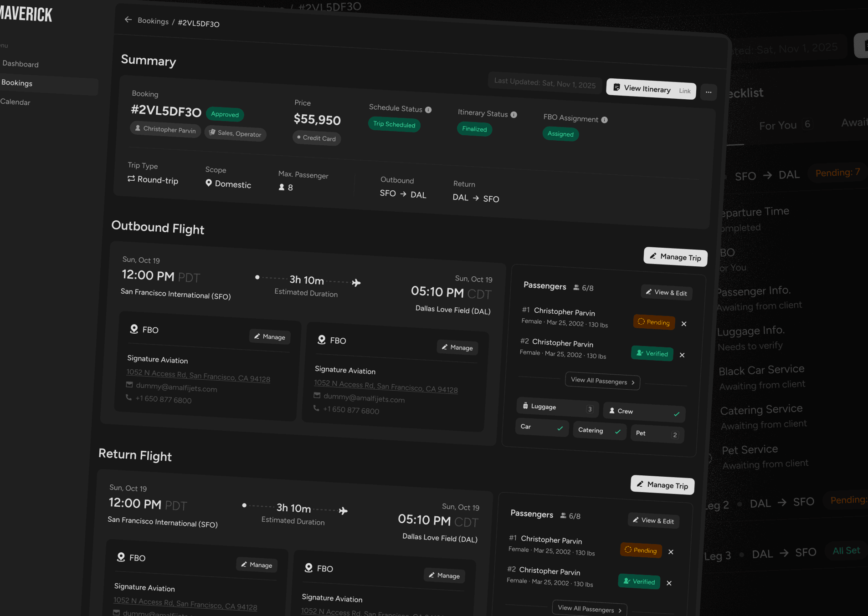Manage the outbound departure FBO

pos(270,337)
